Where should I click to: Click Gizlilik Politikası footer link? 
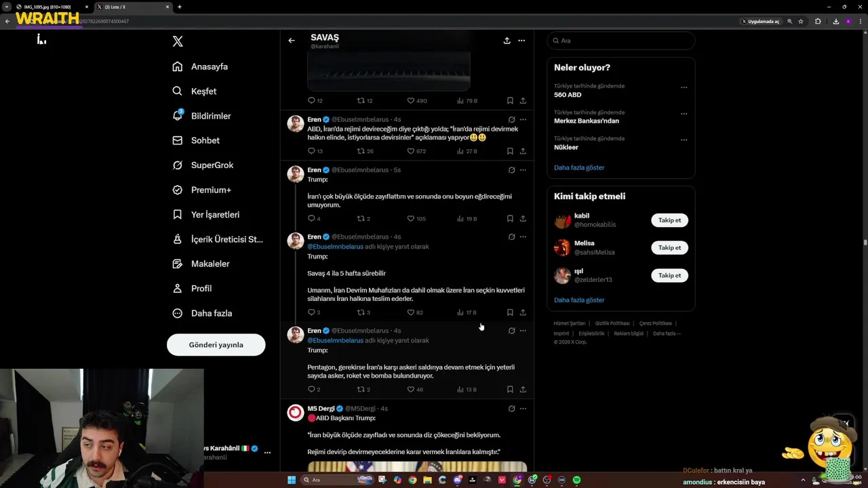tap(612, 323)
